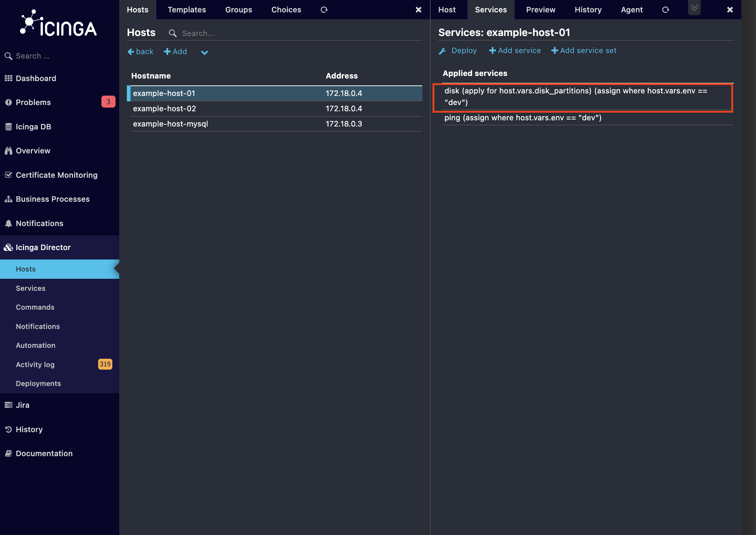Open the Problems section
Image resolution: width=756 pixels, height=535 pixels.
point(33,102)
